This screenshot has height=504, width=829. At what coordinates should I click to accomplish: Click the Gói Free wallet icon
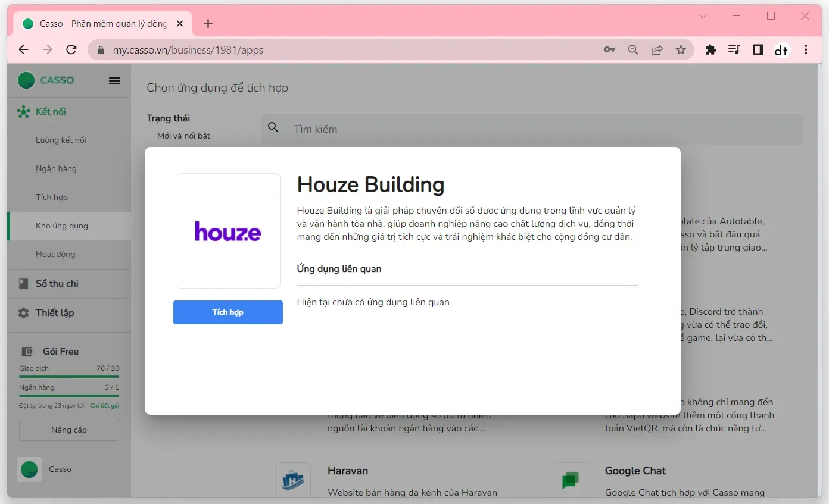(x=27, y=352)
